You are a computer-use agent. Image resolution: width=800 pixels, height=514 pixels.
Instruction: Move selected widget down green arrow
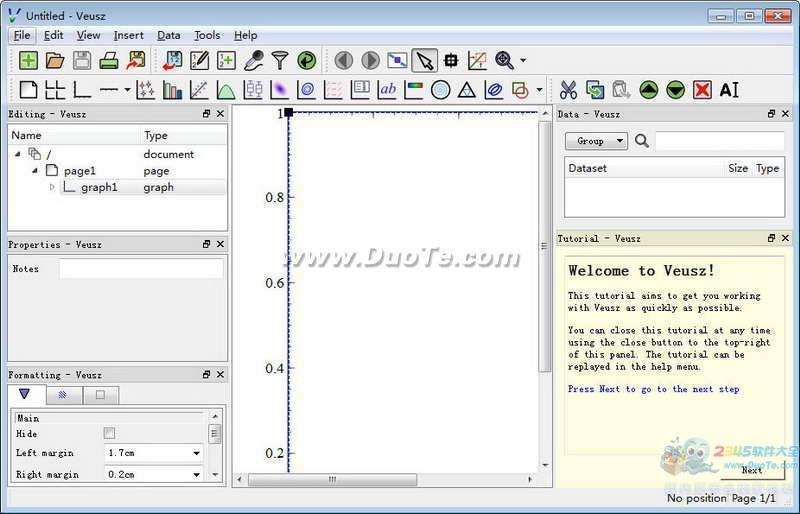676,90
